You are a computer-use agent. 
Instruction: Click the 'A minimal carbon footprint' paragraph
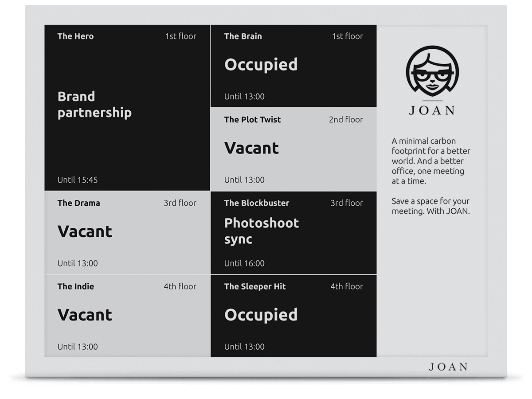[431, 161]
